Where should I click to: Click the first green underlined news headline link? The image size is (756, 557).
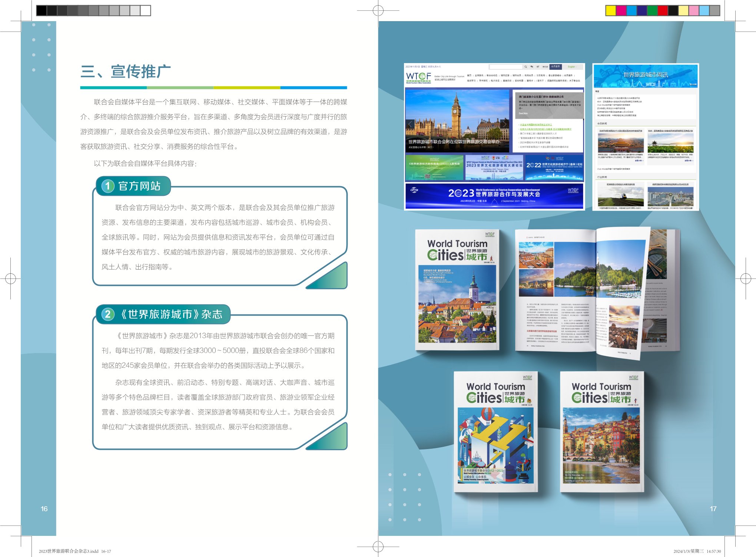[536, 125]
